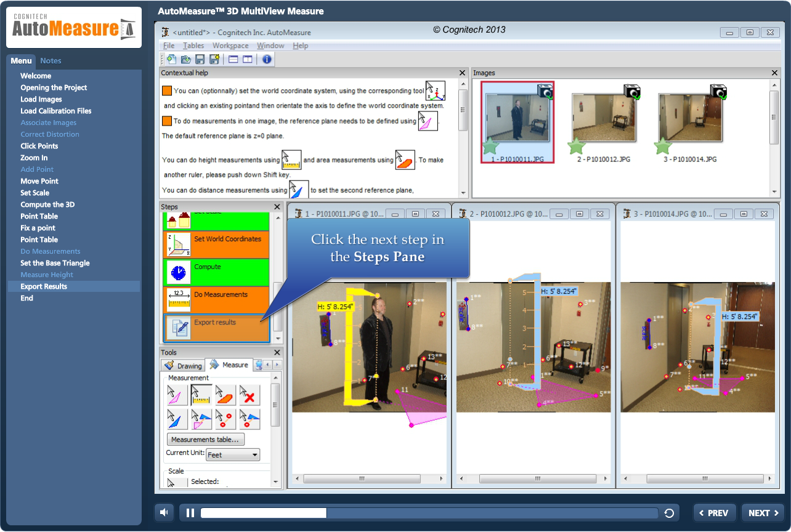This screenshot has height=532, width=791.
Task: Select the Menu sidebar tab
Action: pos(21,60)
